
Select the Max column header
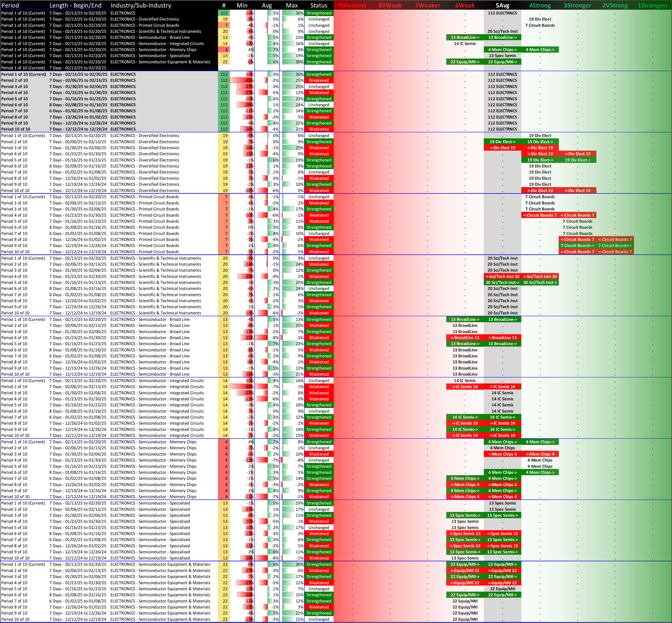point(292,5)
